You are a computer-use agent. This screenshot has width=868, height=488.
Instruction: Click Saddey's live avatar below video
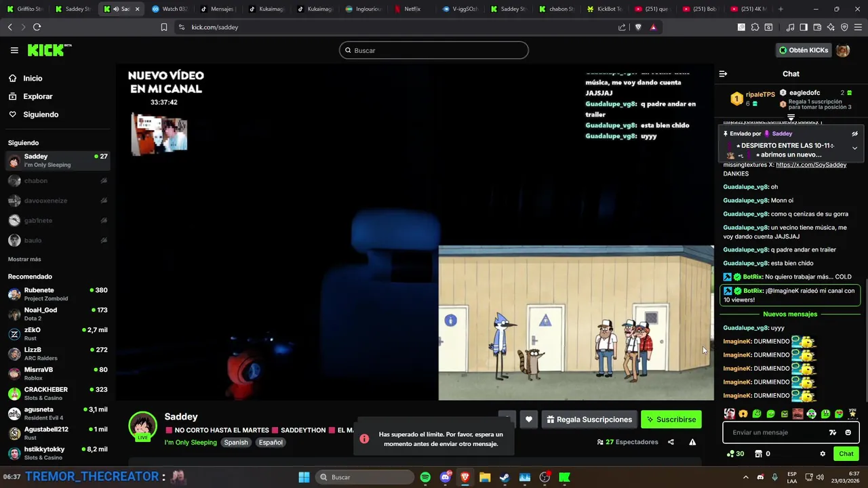(142, 427)
